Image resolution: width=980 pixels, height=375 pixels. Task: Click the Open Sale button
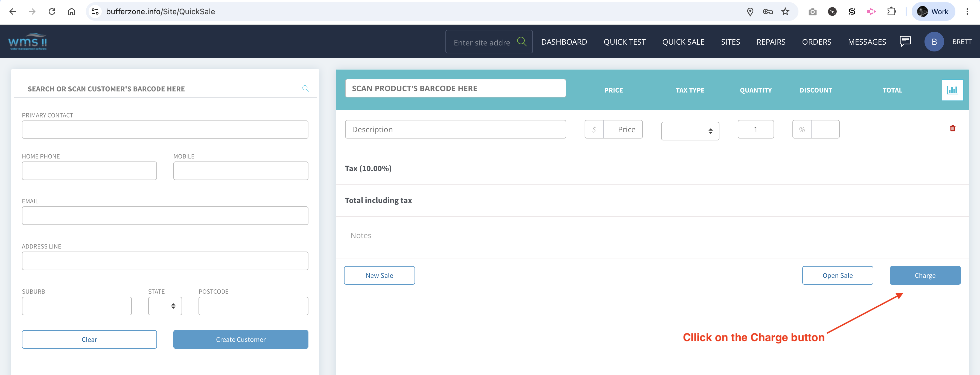(x=837, y=275)
